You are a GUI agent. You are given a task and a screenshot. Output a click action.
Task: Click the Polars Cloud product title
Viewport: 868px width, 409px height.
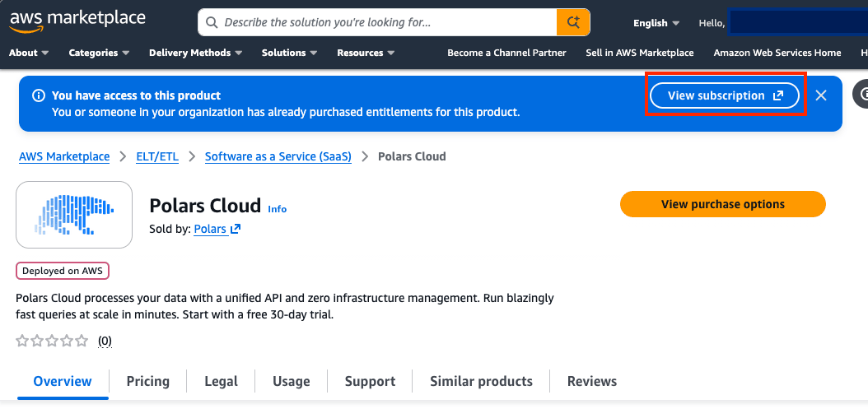205,206
